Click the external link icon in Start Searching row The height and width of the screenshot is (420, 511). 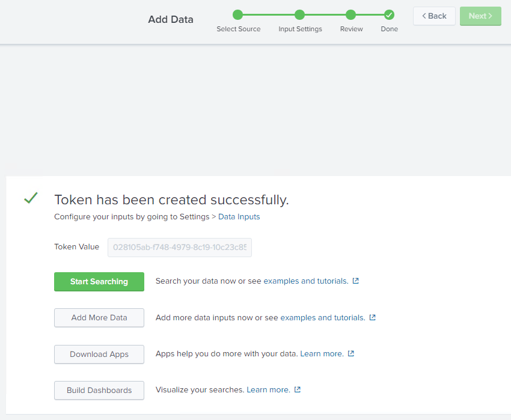coord(355,281)
